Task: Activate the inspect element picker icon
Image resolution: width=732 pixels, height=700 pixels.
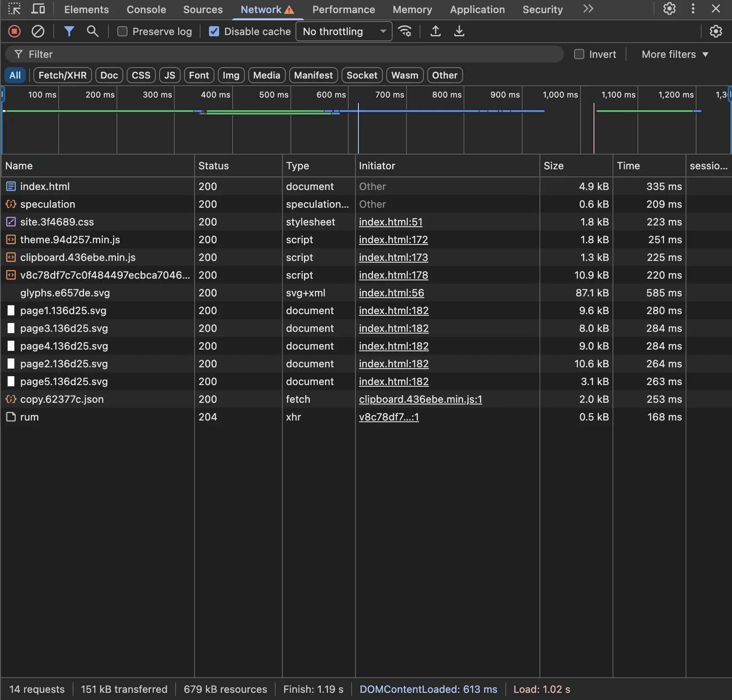Action: click(x=14, y=9)
